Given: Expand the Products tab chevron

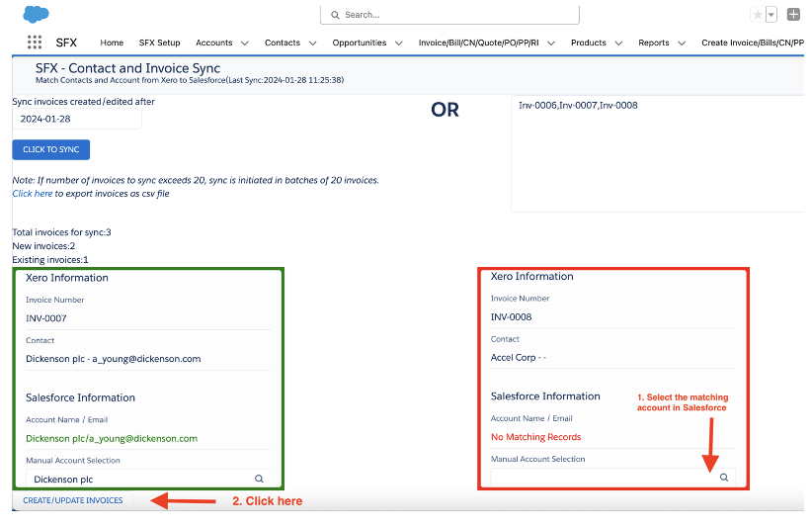Looking at the screenshot, I should click(x=618, y=43).
